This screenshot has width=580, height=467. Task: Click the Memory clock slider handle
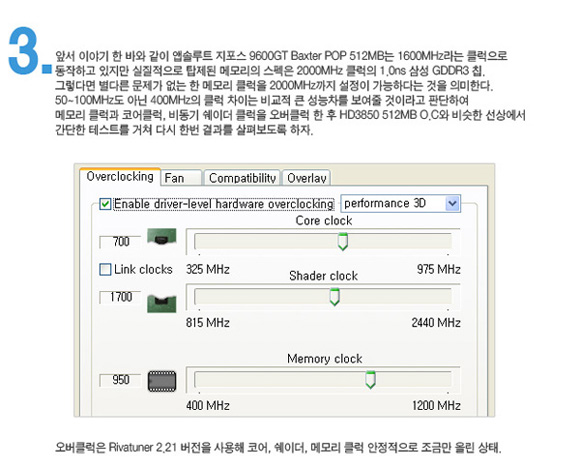(x=370, y=380)
